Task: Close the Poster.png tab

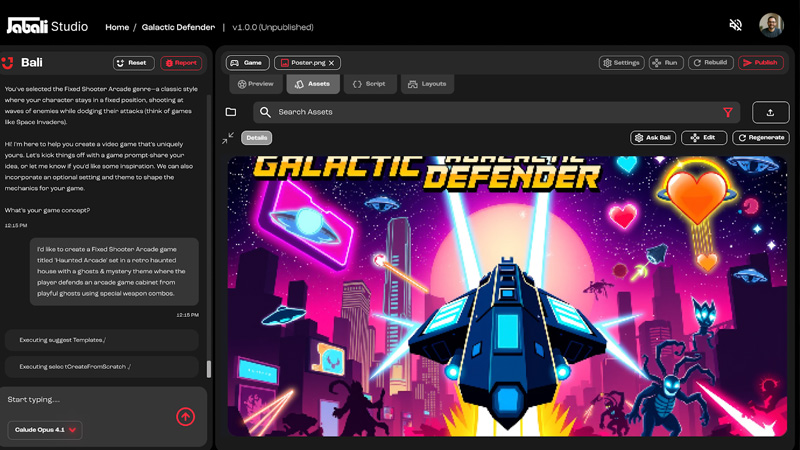Action: pyautogui.click(x=332, y=63)
